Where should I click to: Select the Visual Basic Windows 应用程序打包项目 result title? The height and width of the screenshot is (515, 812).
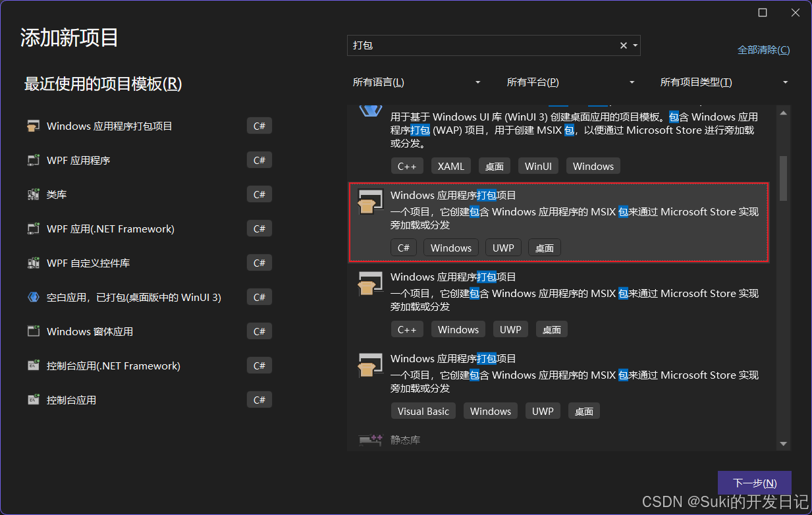453,358
